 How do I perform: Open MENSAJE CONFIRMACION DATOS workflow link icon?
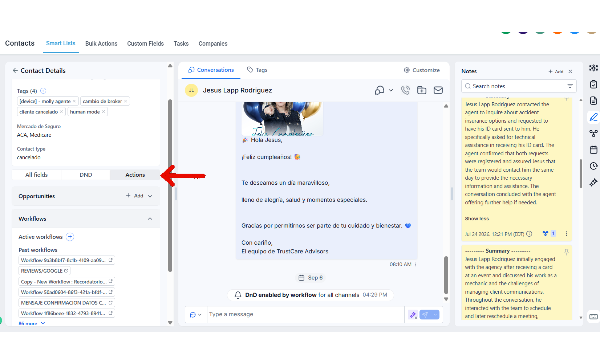click(x=111, y=303)
